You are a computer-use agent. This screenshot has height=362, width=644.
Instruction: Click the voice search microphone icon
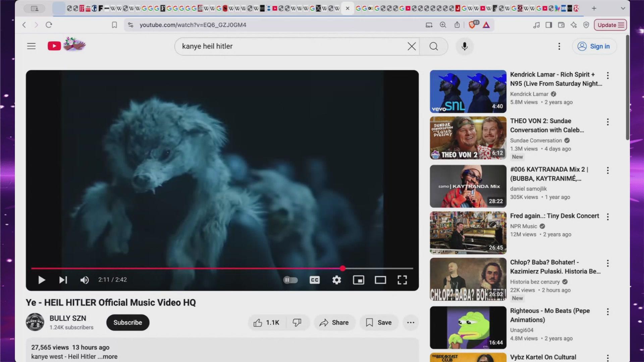(x=464, y=46)
